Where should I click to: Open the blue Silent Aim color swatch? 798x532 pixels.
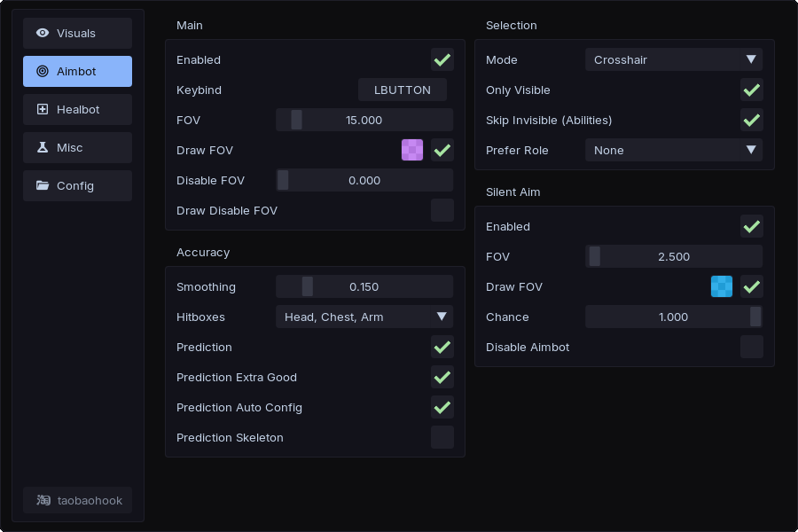[722, 286]
